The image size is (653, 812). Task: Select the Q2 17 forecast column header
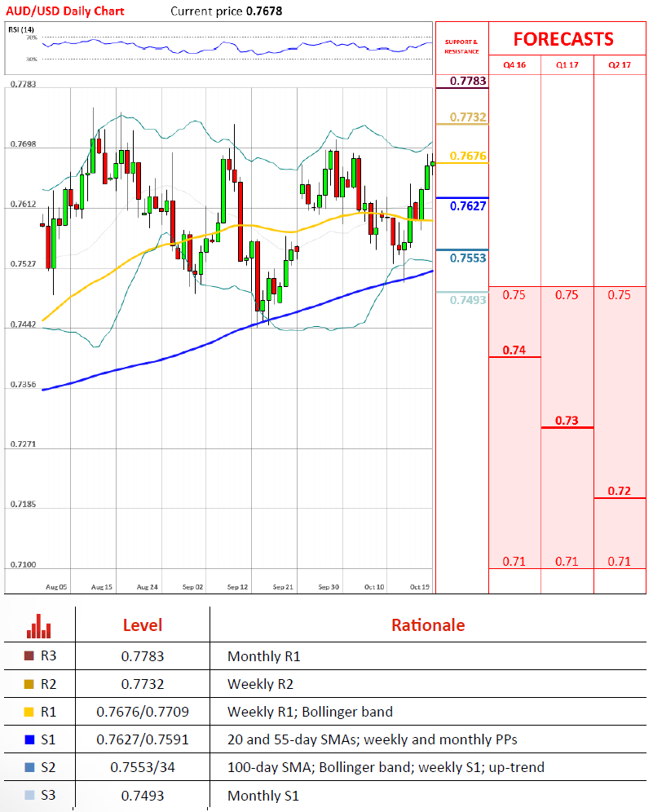point(620,64)
